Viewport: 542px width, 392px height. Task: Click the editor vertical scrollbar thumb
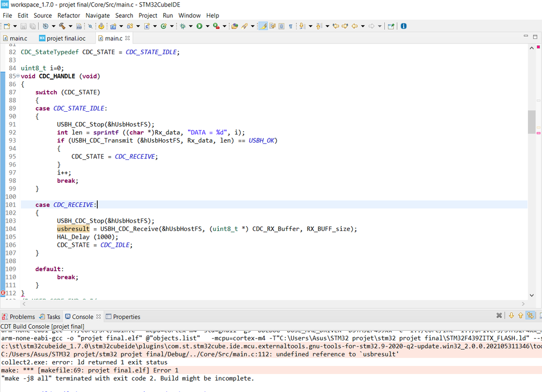point(532,121)
